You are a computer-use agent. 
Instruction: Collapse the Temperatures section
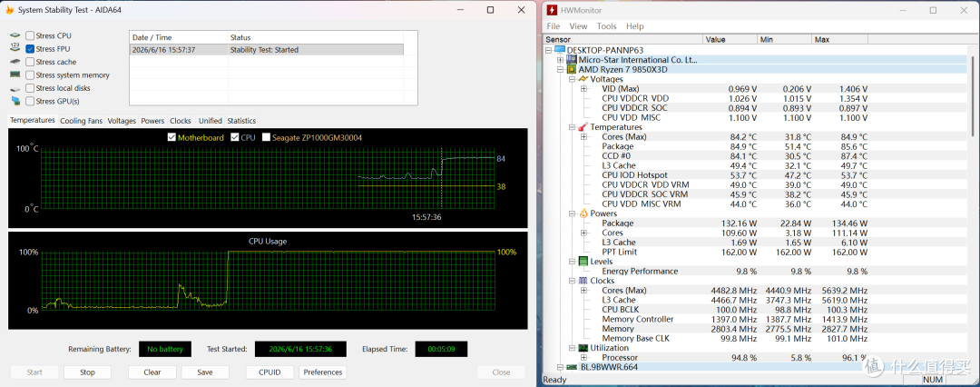(x=572, y=127)
